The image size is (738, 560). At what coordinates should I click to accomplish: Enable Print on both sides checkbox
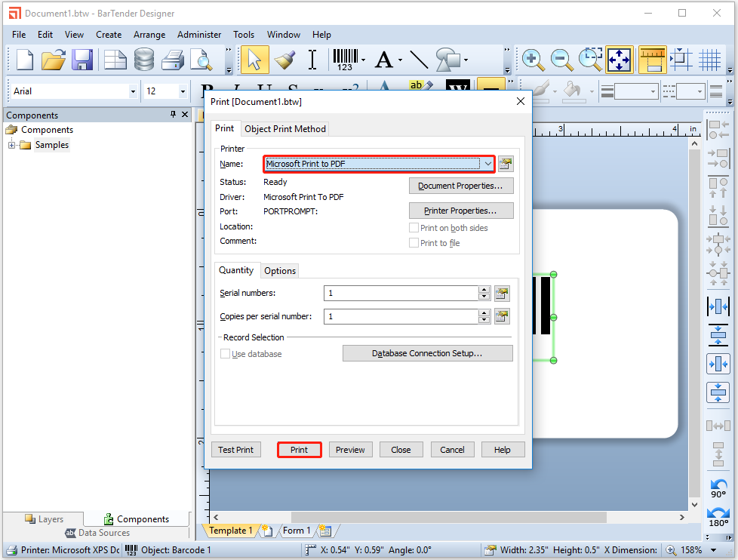414,228
